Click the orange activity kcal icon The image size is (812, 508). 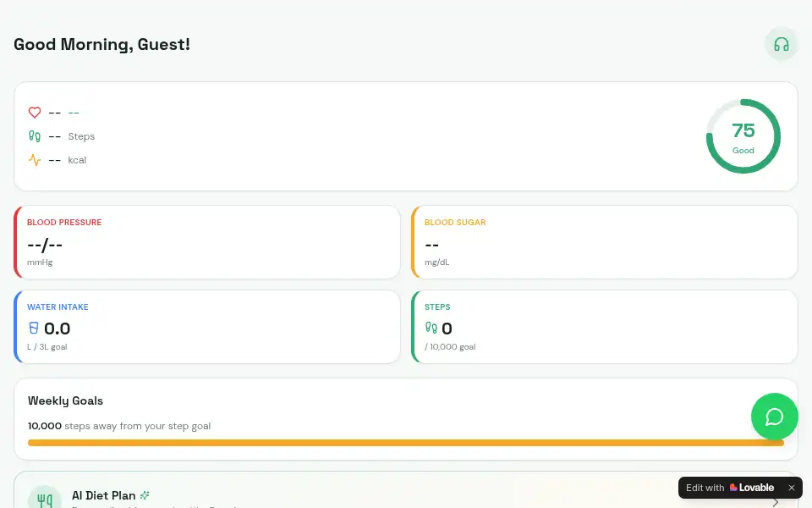[x=35, y=160]
